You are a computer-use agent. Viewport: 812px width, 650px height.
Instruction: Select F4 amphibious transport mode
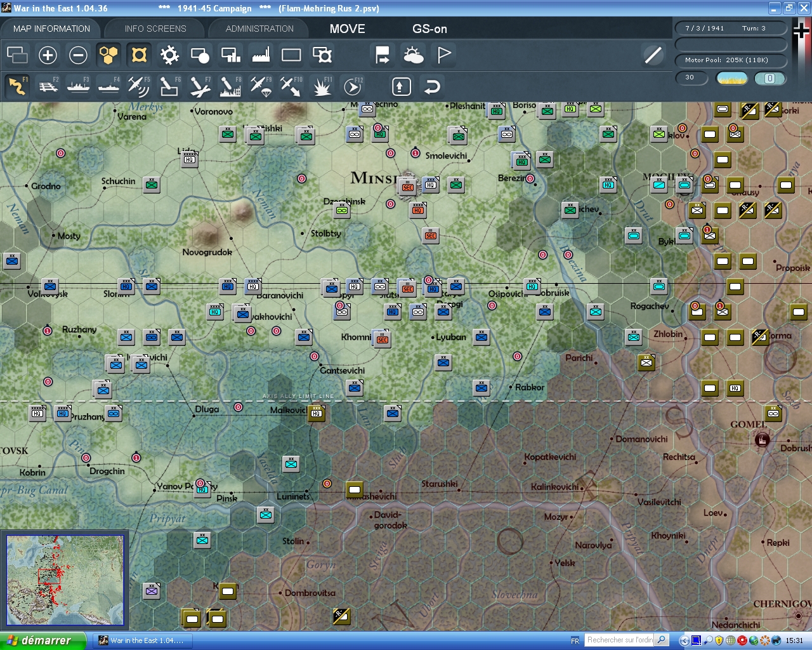coord(108,86)
